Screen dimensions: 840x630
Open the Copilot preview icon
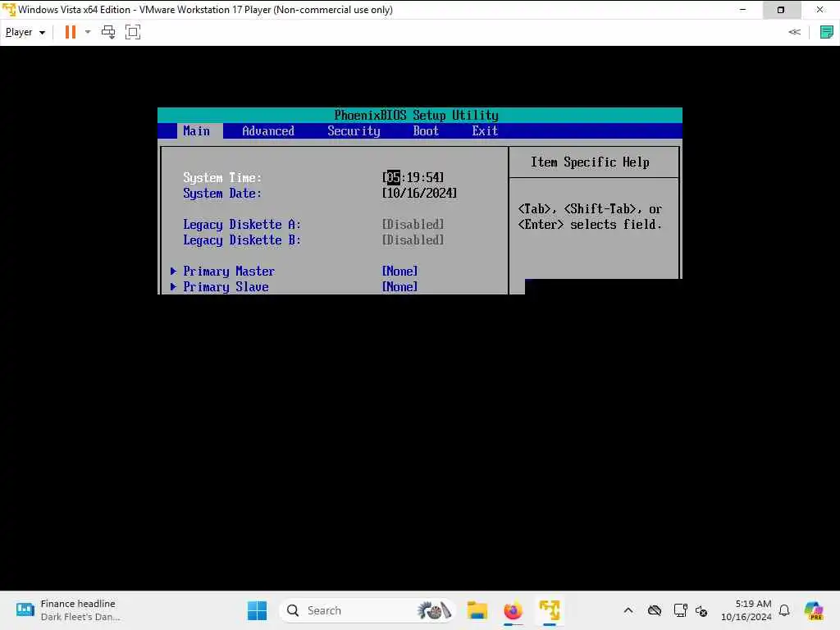pyautogui.click(x=814, y=610)
